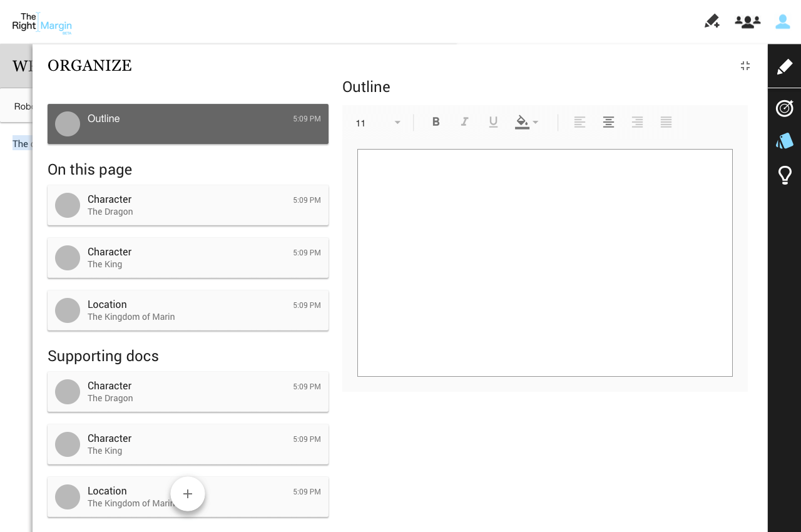Screen dimensions: 801x532
Task: Collapse the Organize panel with minimize icon
Action: click(x=745, y=66)
